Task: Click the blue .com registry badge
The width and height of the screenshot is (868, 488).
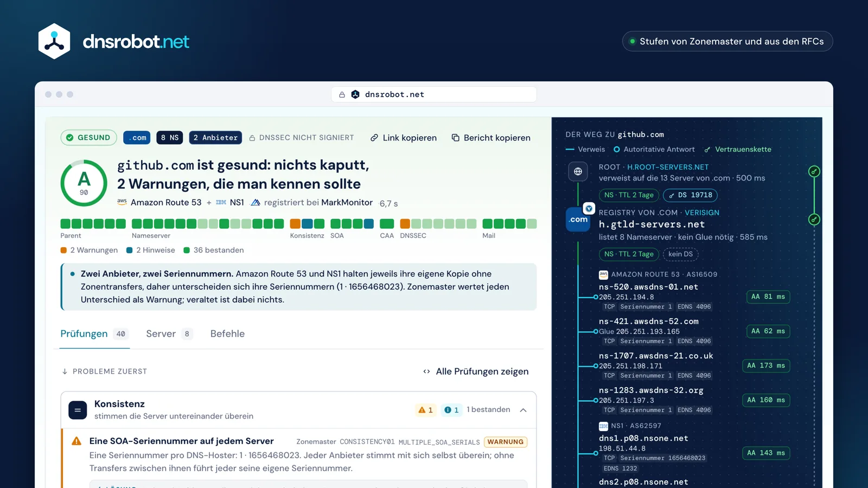Action: coord(578,220)
